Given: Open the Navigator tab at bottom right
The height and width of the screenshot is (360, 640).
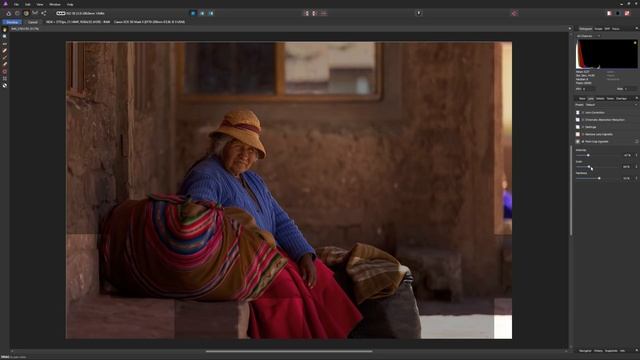Looking at the screenshot, I should click(585, 351).
